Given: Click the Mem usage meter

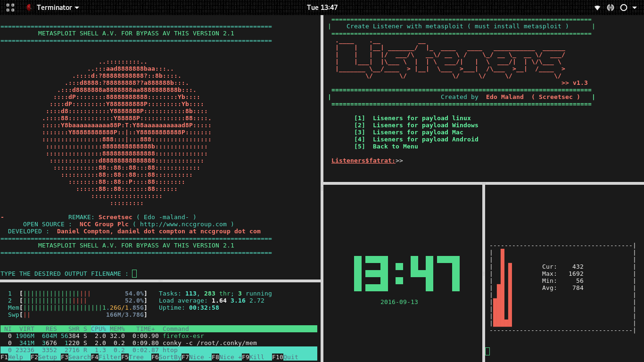Looking at the screenshot, I should click(78, 308).
